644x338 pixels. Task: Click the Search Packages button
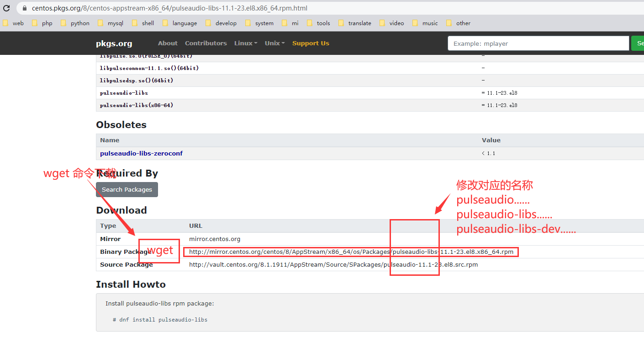pyautogui.click(x=127, y=189)
